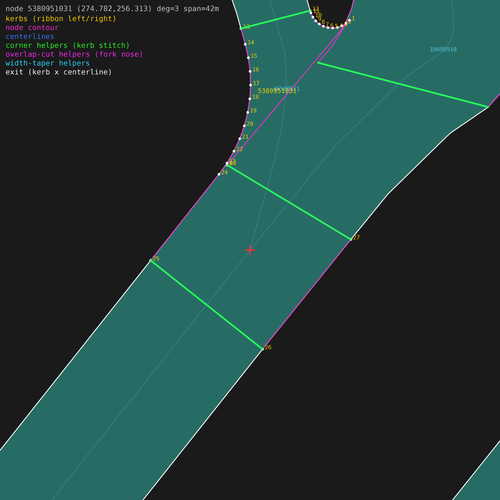This screenshot has width=500, height=500.
Task: Select contour point label 25
Action: pos(156,259)
